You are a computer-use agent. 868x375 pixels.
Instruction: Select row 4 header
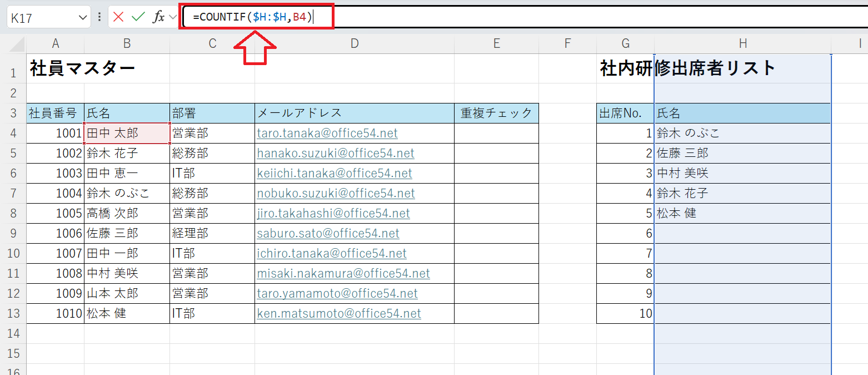(x=13, y=133)
